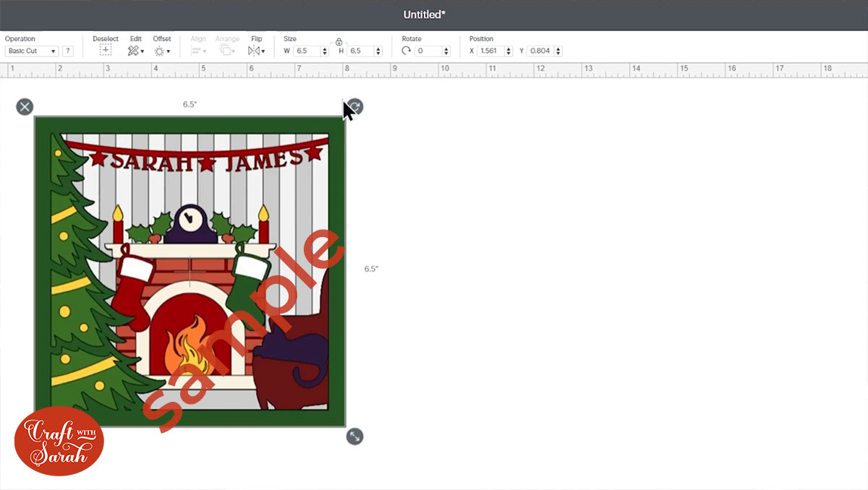
Task: Click the operation help question mark button
Action: click(67, 51)
